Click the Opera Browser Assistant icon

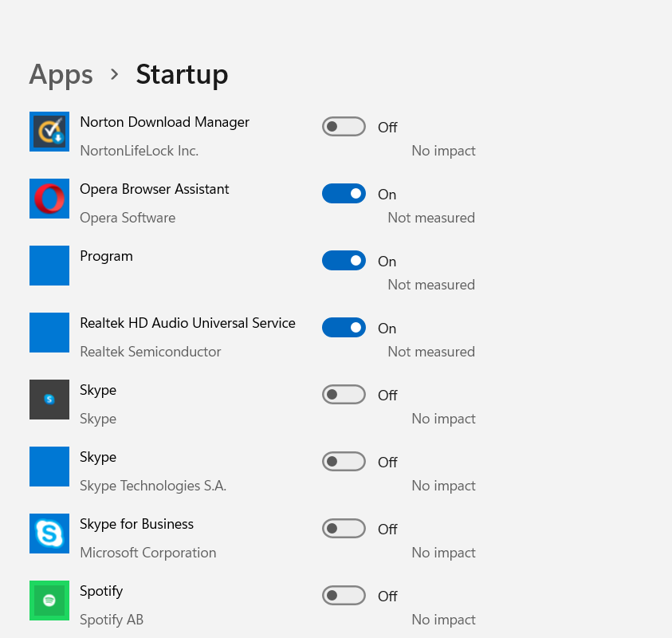click(x=49, y=199)
